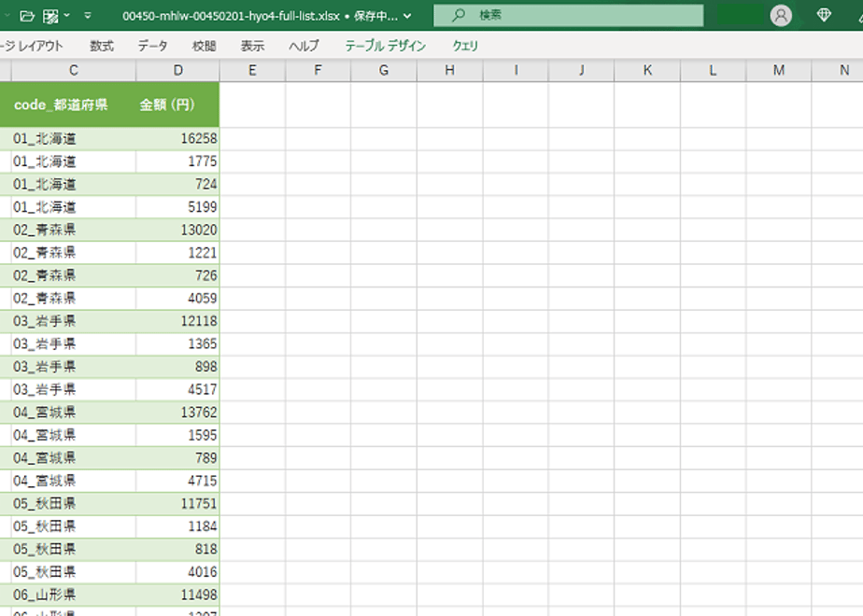Select the cell containing 1595
Screen dimensions: 863x616
(177, 436)
